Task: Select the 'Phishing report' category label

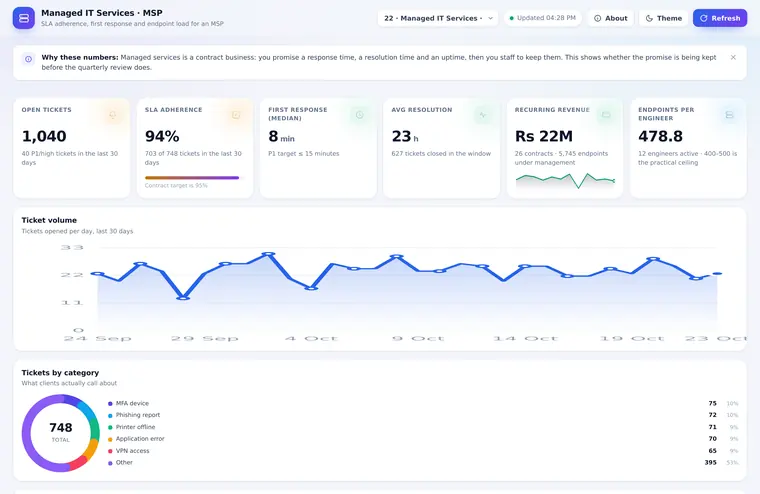Action: click(x=138, y=415)
